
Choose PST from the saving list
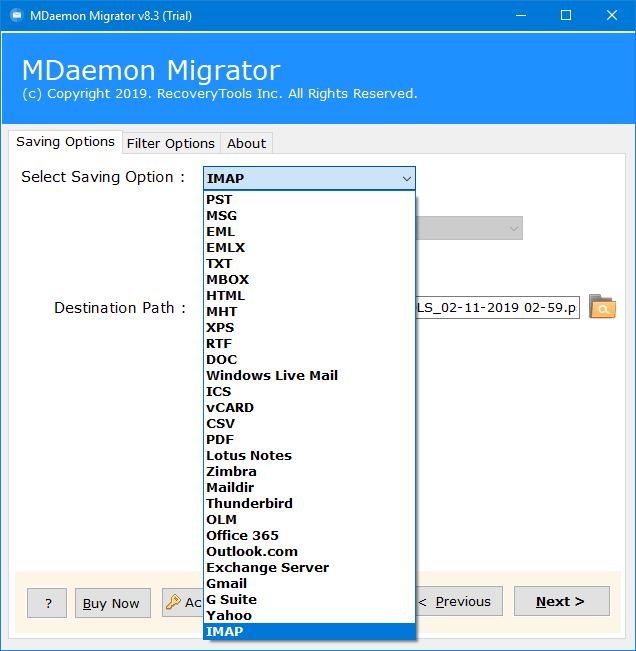point(309,200)
